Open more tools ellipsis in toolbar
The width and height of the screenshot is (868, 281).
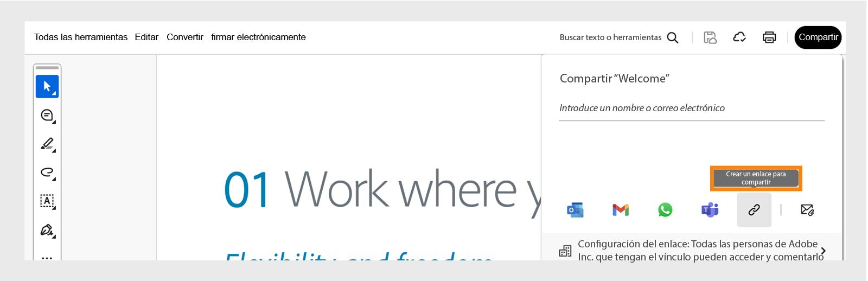coord(47,257)
